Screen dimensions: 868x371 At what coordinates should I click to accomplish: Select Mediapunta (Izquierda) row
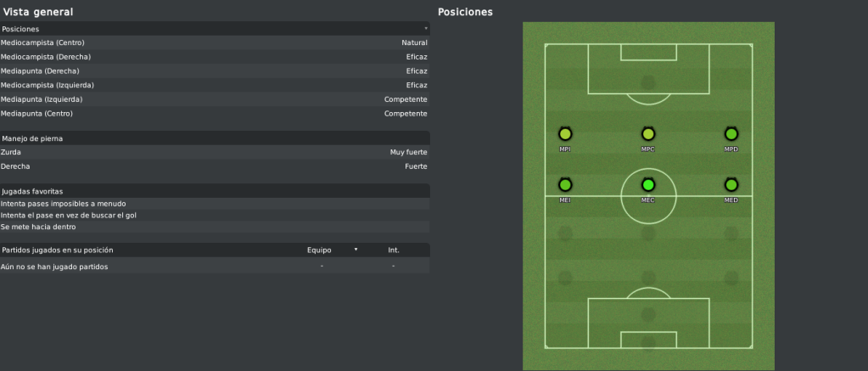point(215,99)
